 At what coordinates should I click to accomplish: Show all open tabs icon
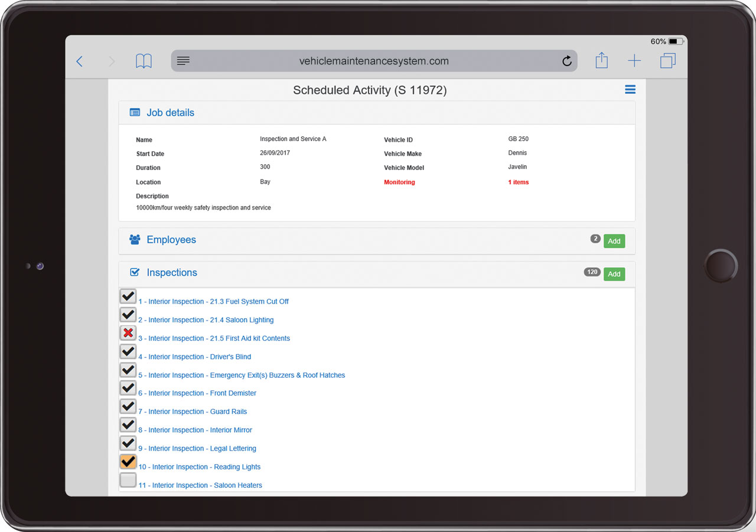pyautogui.click(x=668, y=61)
